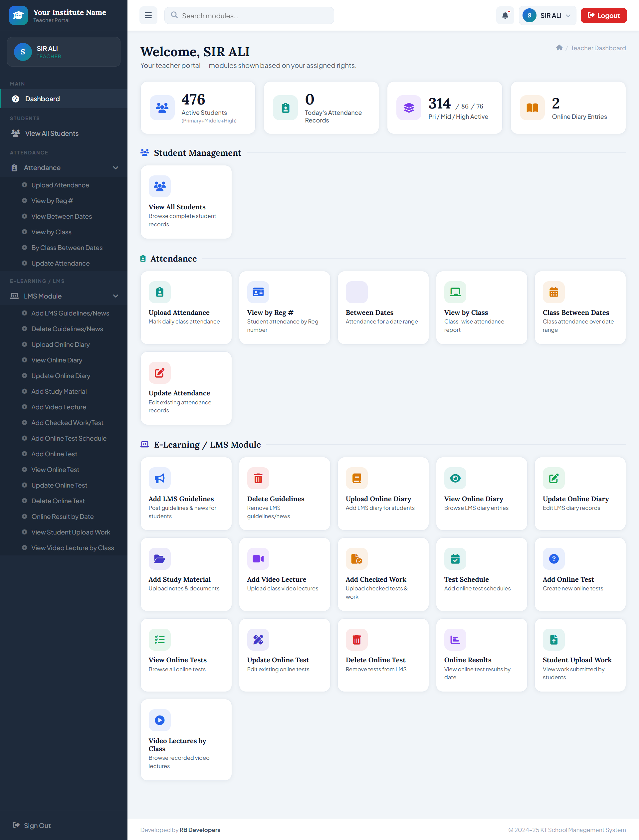Open View All Students card icon
This screenshot has width=639, height=840.
(160, 186)
